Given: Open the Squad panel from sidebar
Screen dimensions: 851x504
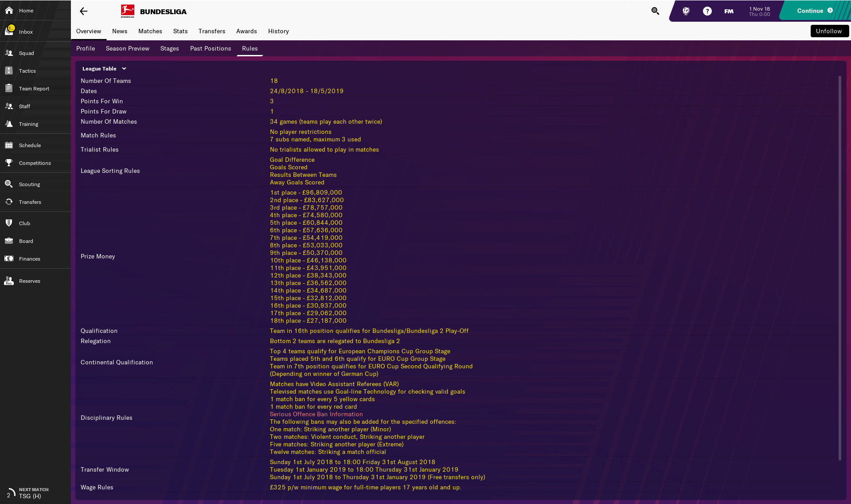Looking at the screenshot, I should click(x=27, y=53).
